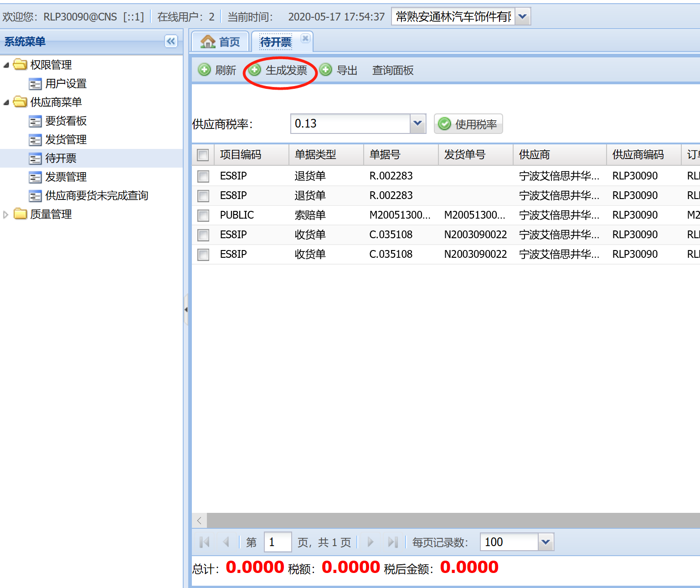Viewport: 700px width, 588px height.
Task: Open 要货看板 in the menu tree
Action: [x=66, y=121]
